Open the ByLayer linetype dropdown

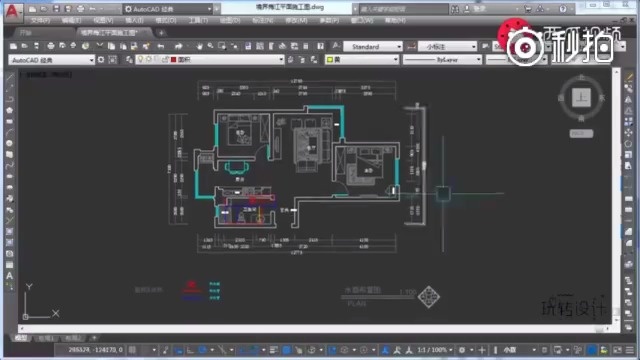tap(442, 60)
